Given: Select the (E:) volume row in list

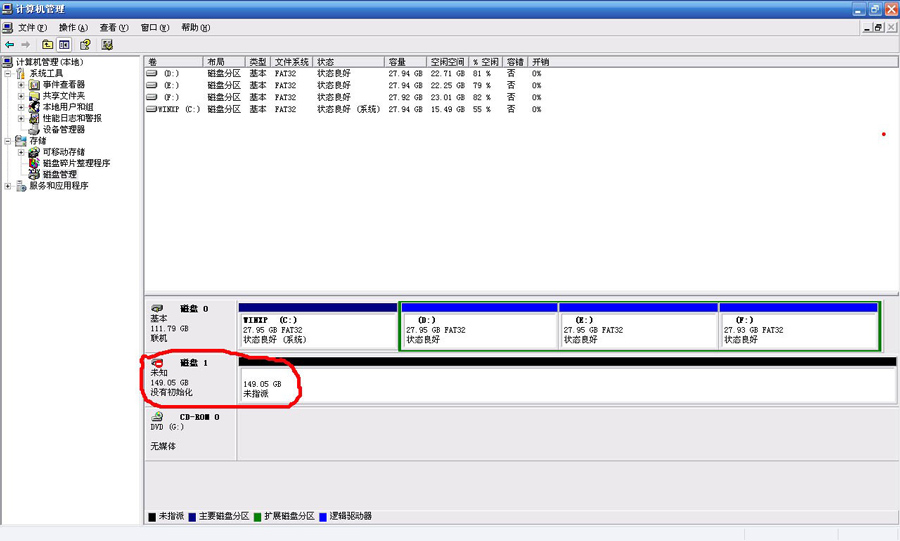Looking at the screenshot, I should click(x=172, y=85).
